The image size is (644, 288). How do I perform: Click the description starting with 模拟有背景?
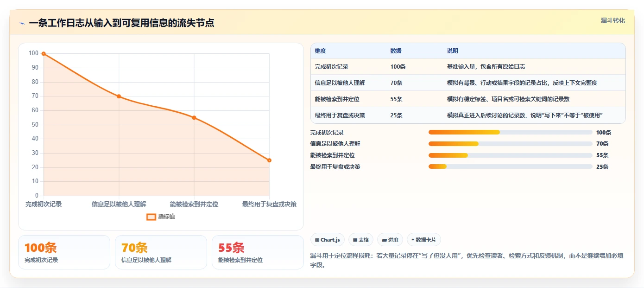[522, 83]
